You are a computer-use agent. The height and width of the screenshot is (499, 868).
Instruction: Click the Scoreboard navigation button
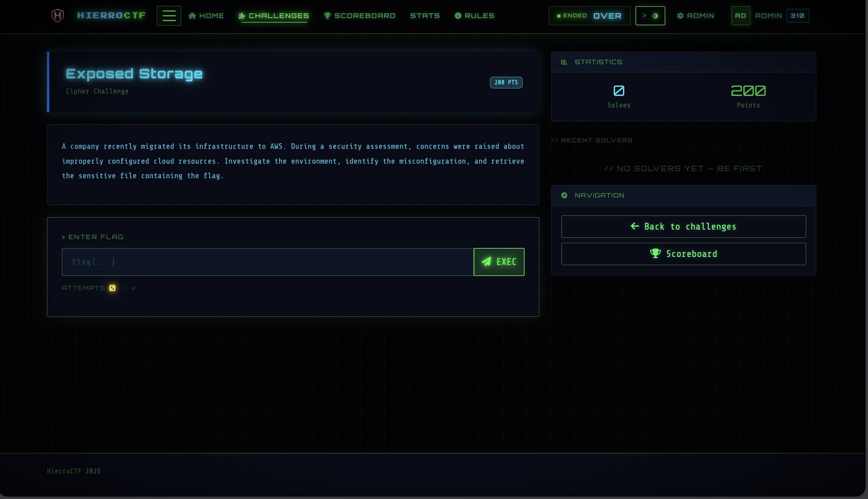683,254
